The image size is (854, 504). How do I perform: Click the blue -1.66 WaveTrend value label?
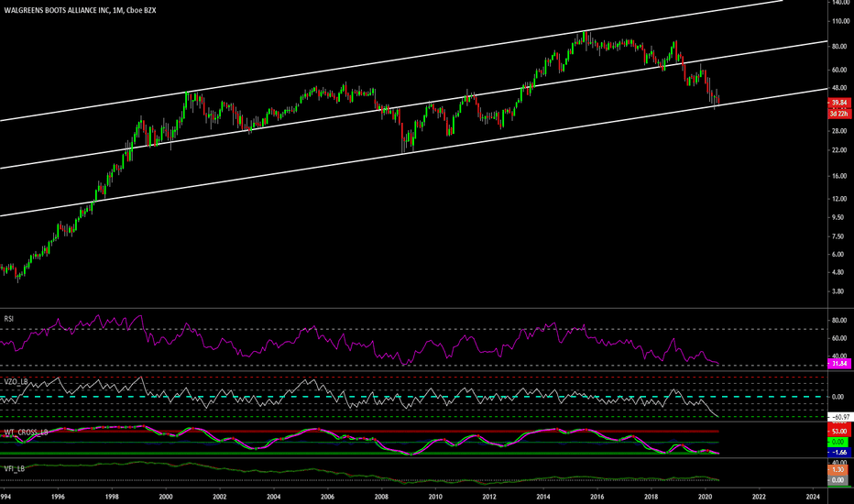point(839,453)
